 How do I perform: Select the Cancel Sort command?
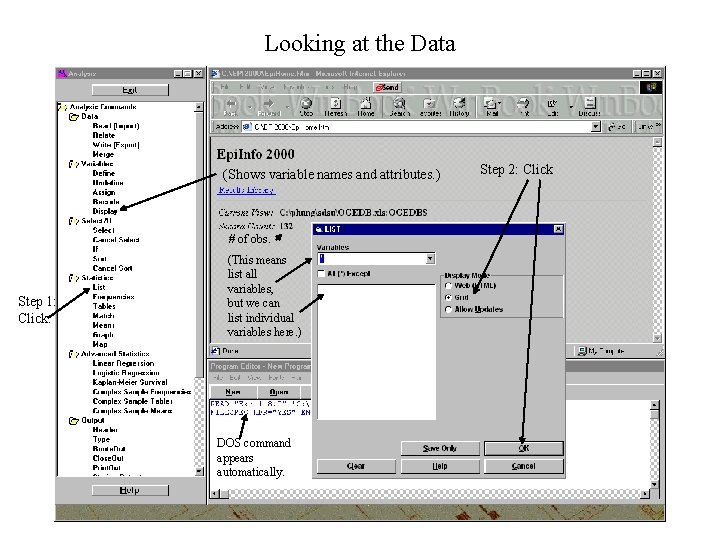(112, 268)
